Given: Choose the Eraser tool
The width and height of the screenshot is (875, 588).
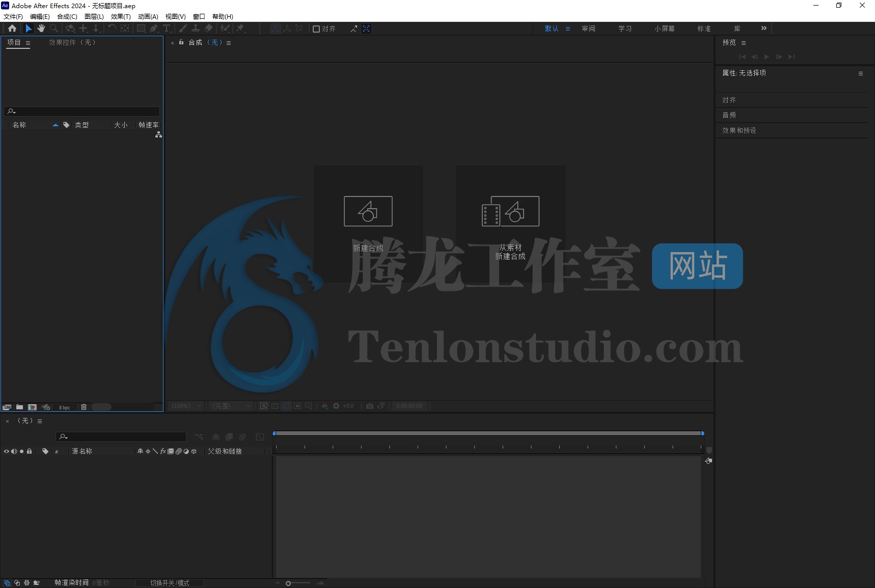Looking at the screenshot, I should pos(208,29).
